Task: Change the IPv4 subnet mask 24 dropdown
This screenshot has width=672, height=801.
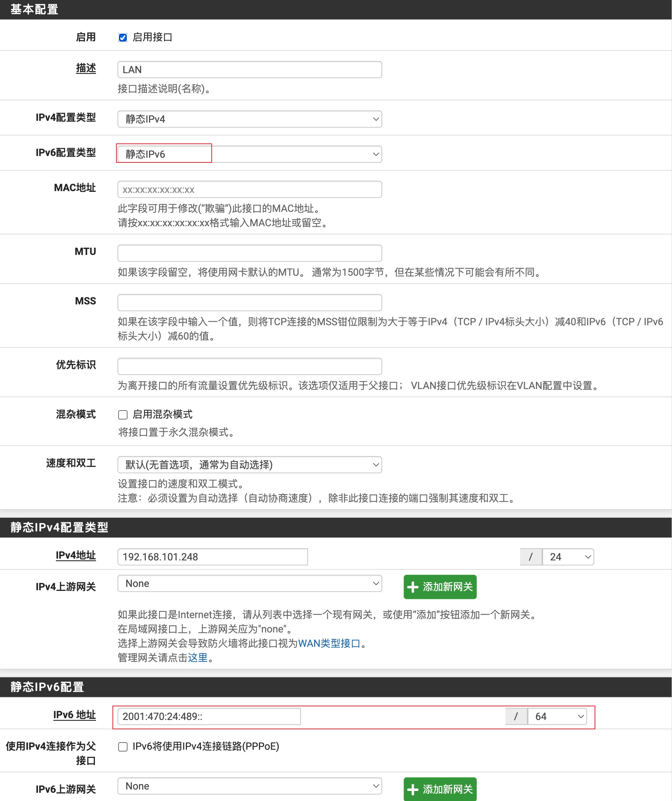Action: (x=567, y=557)
